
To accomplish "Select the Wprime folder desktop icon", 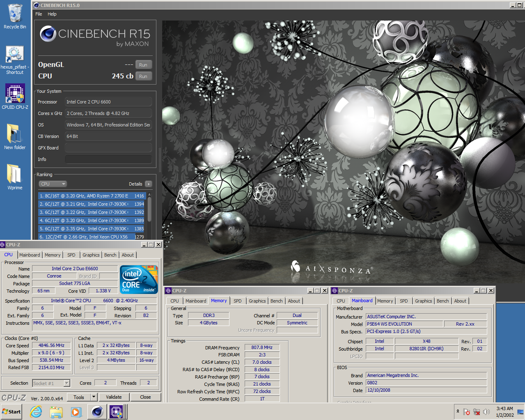I will pos(15,177).
